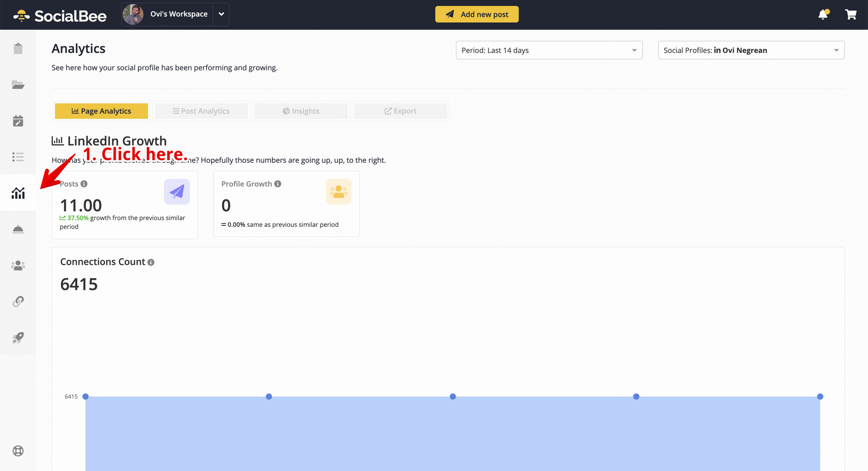The image size is (868, 471).
Task: Click the Profile Growth info icon
Action: coord(278,184)
